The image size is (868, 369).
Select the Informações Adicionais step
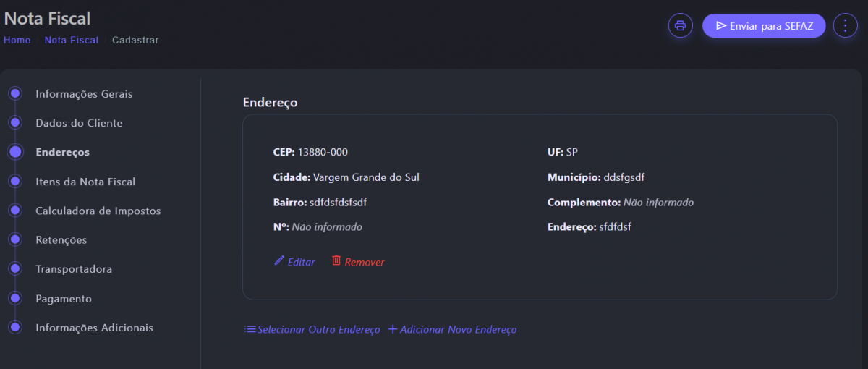tap(94, 328)
